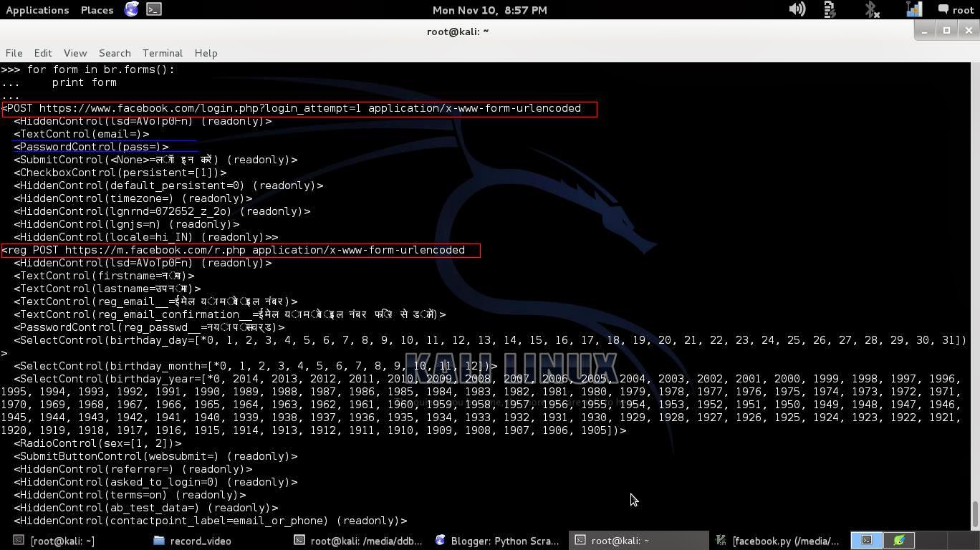Screen dimensions: 980x550
Task: Launch a terminal using the top panel icon
Action: click(153, 9)
